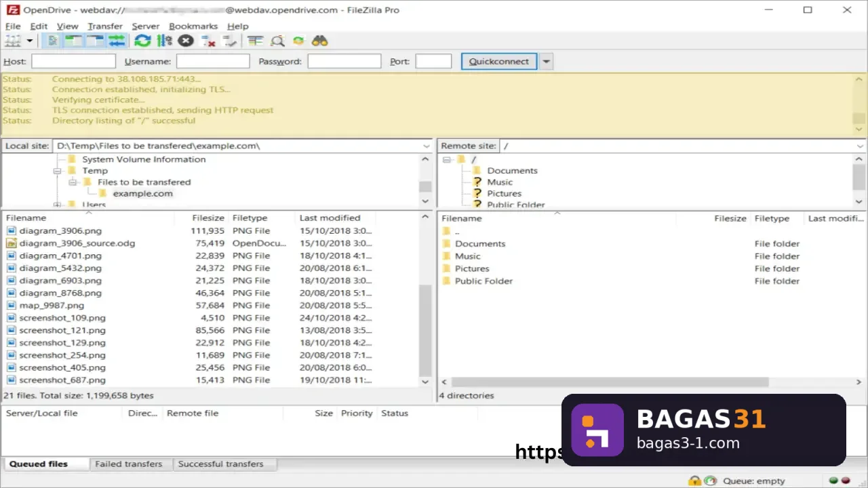This screenshot has height=488, width=868.
Task: Open the Site Manager dropdown arrow
Action: pyautogui.click(x=30, y=41)
